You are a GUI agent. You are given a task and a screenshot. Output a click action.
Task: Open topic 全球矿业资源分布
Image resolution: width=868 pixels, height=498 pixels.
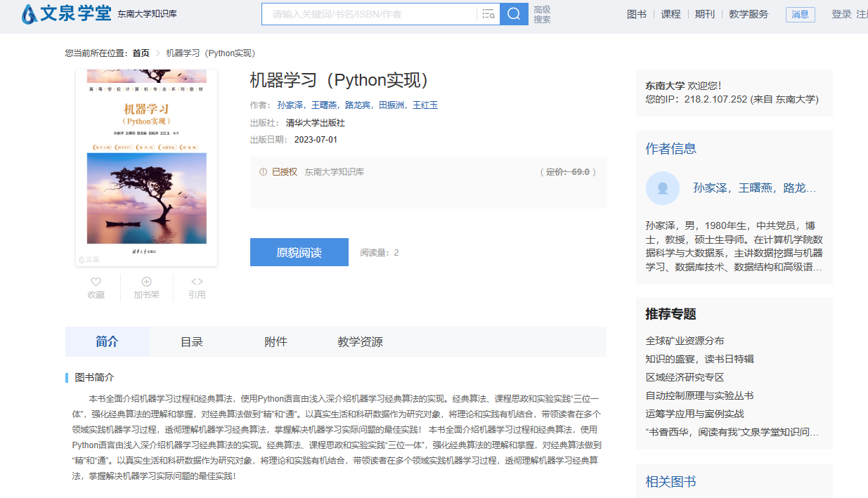pyautogui.click(x=685, y=341)
